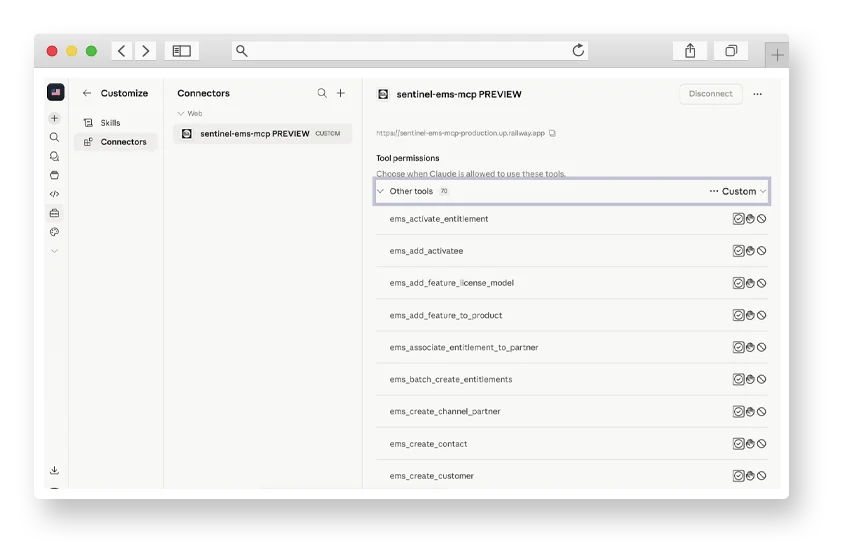Set ems_add_feature_license_model to needs approval
Image resolution: width=850 pixels, height=550 pixels.
click(x=750, y=283)
